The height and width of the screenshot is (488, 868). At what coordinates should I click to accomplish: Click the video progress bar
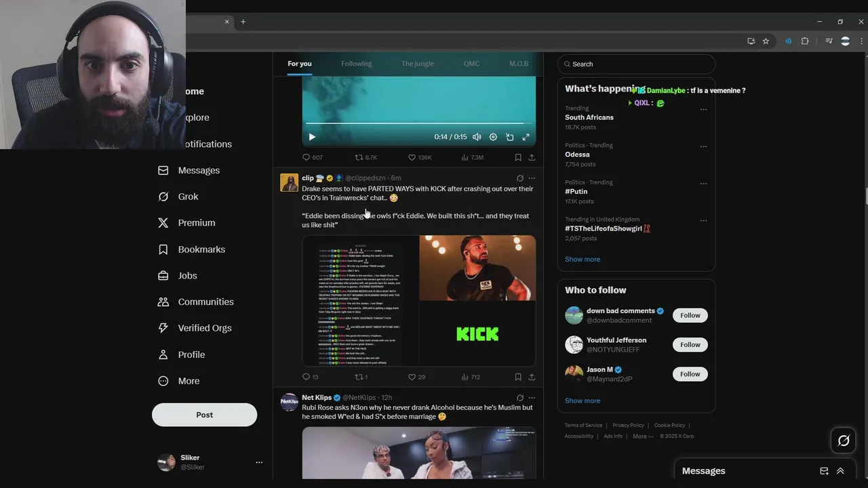[414, 123]
